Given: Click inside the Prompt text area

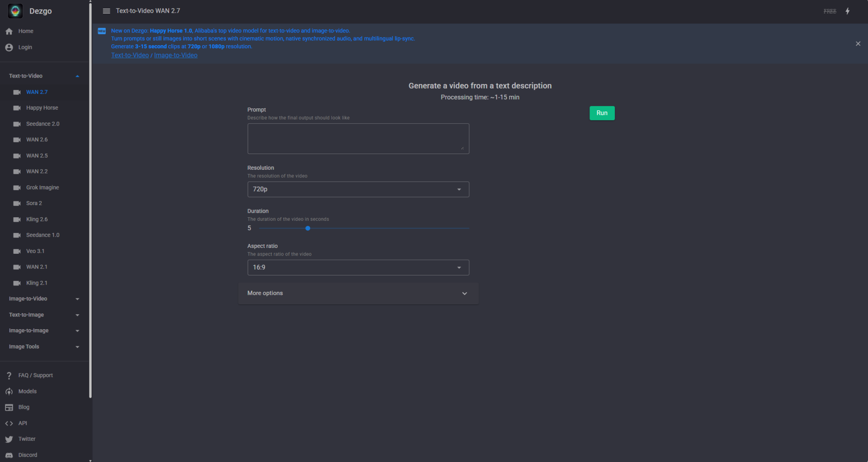Looking at the screenshot, I should pos(358,139).
